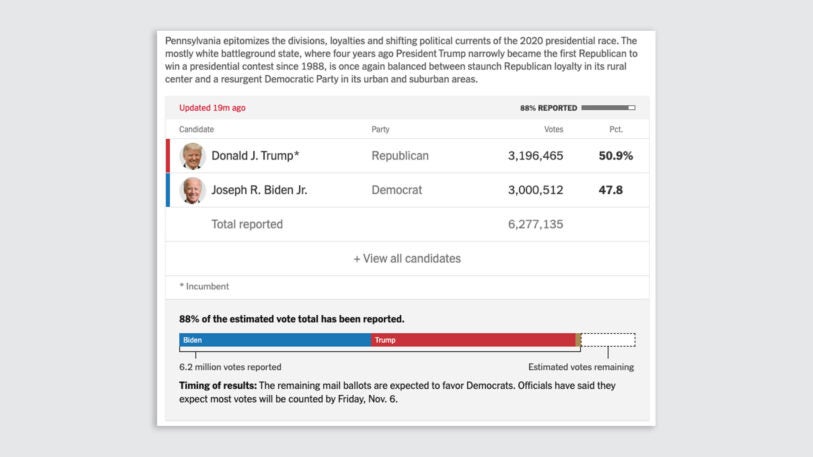Click the Party column header

tap(380, 129)
